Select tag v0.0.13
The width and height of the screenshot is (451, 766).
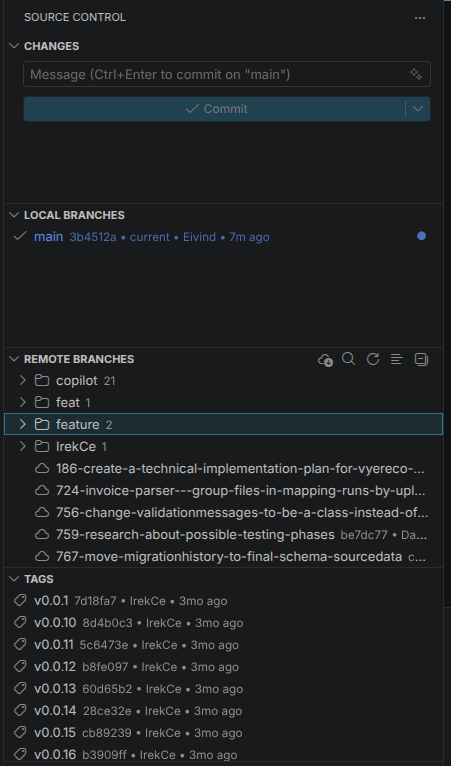223,689
